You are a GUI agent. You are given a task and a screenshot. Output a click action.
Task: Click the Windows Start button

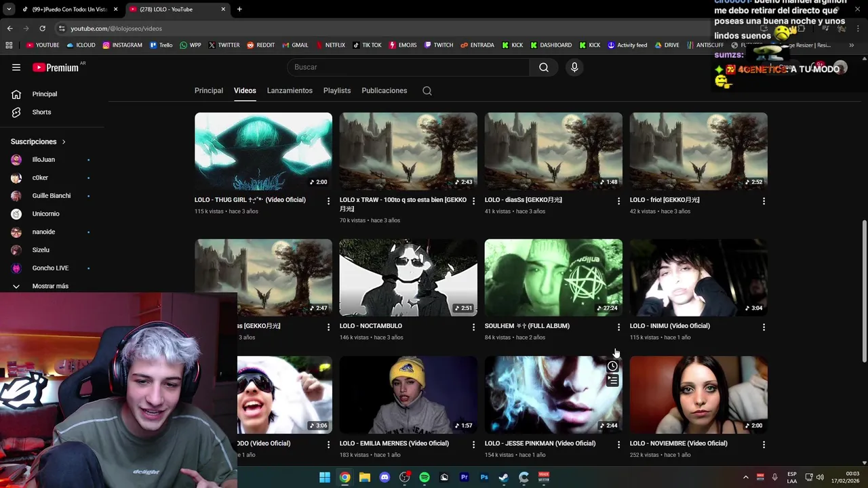pyautogui.click(x=325, y=477)
